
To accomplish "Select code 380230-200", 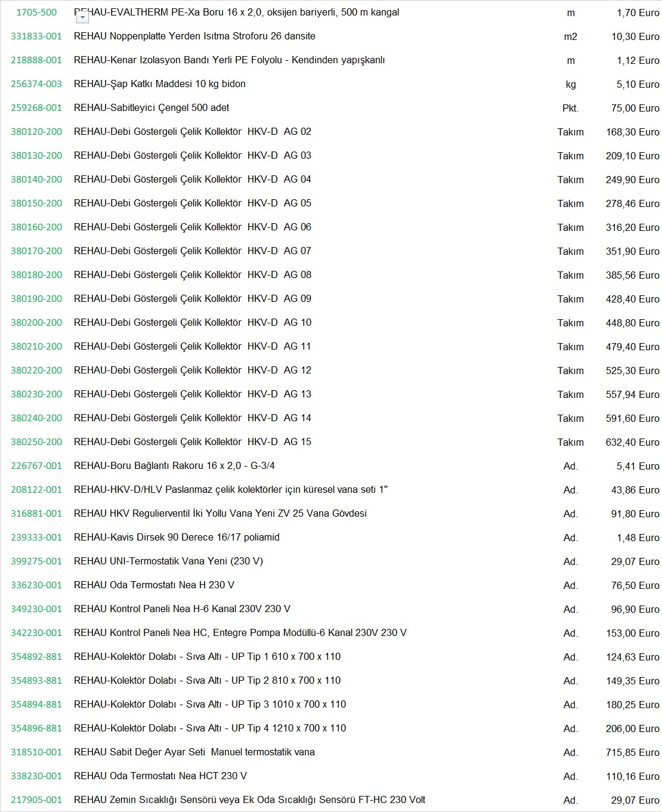I will click(x=36, y=394).
